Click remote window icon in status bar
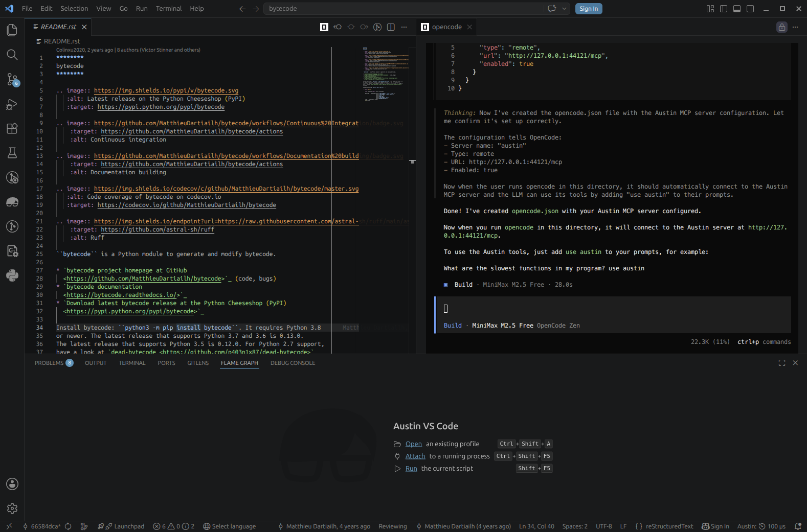 (9, 526)
